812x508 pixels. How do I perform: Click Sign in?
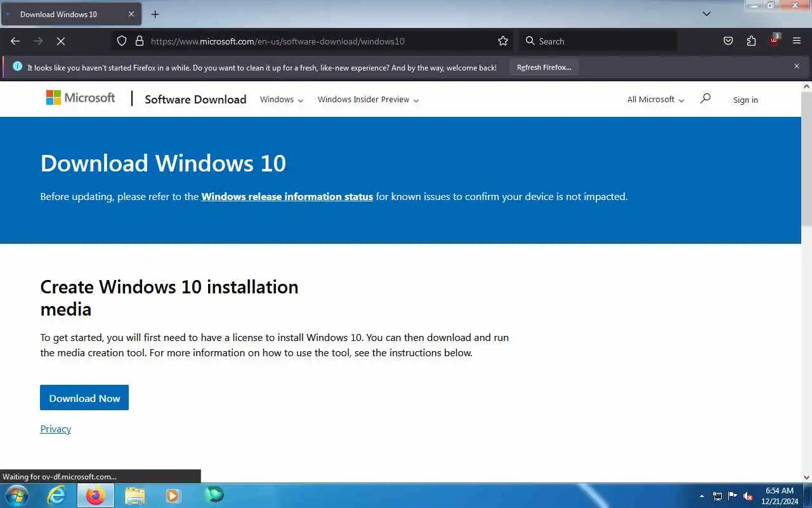tap(745, 100)
